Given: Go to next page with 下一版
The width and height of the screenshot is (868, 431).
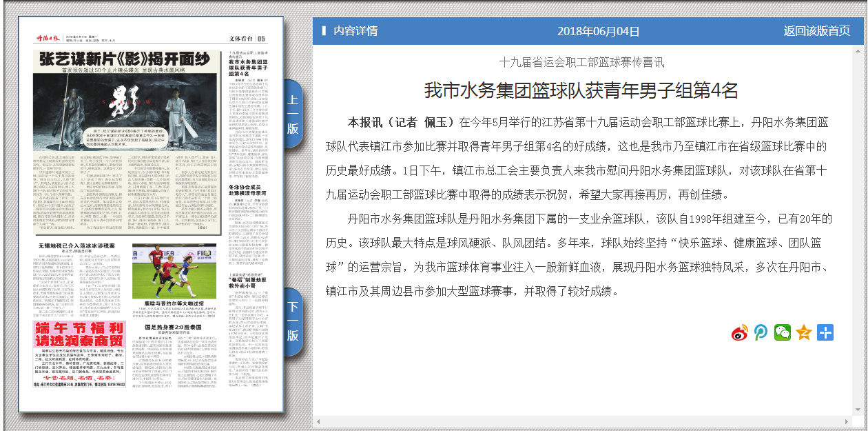Looking at the screenshot, I should click(293, 321).
